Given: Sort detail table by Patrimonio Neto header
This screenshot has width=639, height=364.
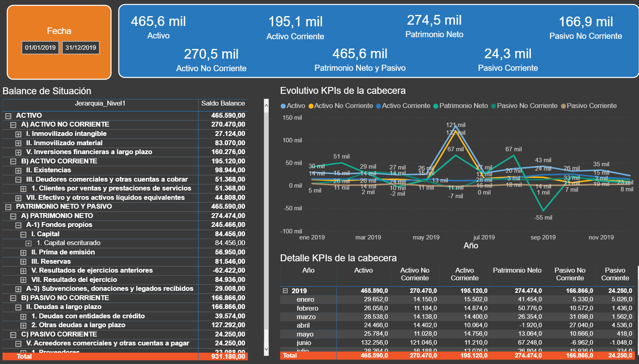Looking at the screenshot, I should pos(517,271).
